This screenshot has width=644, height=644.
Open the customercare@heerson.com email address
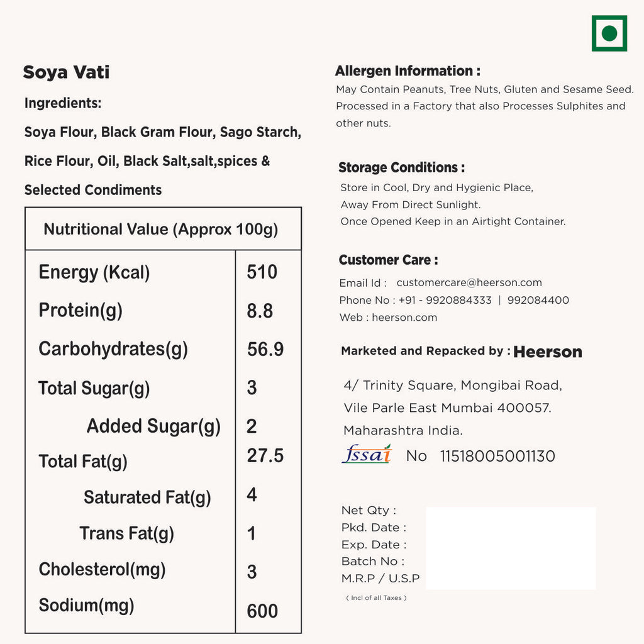pos(469,283)
